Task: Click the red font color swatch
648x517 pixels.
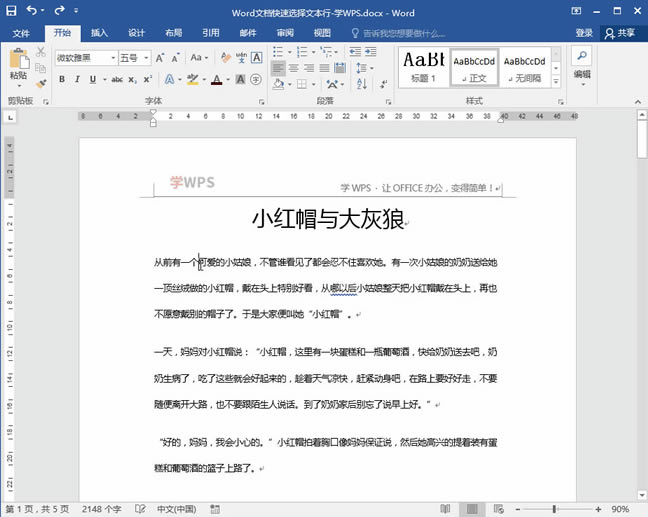Action: pos(217,80)
